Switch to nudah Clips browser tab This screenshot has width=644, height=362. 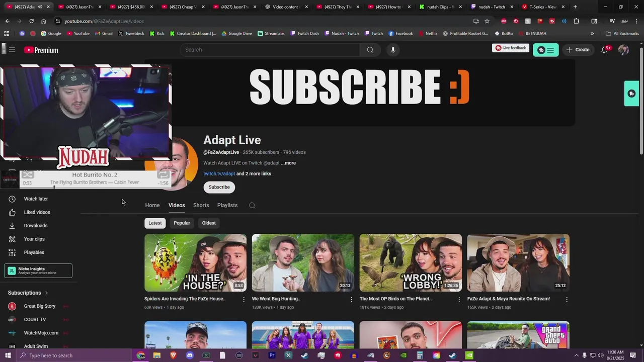[x=440, y=7]
